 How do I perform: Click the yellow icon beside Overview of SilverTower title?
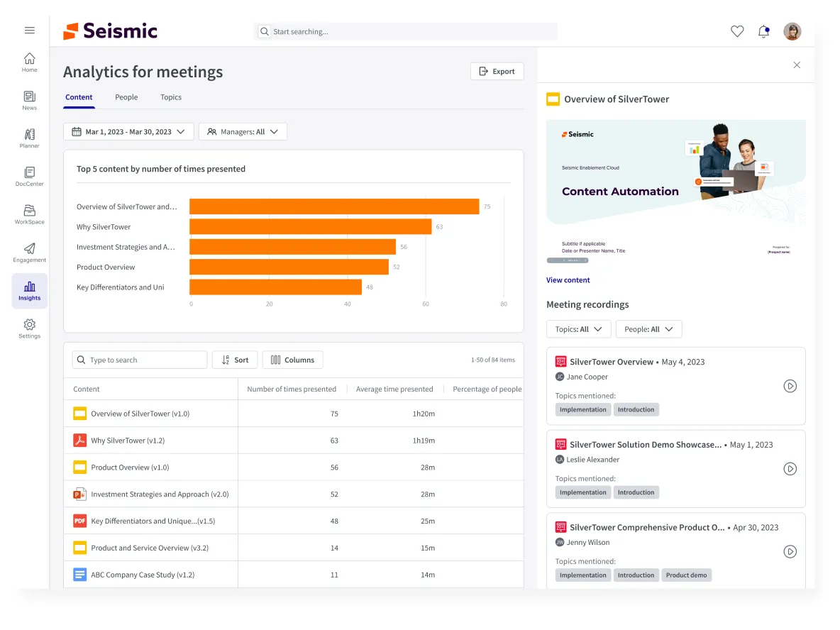(x=553, y=99)
